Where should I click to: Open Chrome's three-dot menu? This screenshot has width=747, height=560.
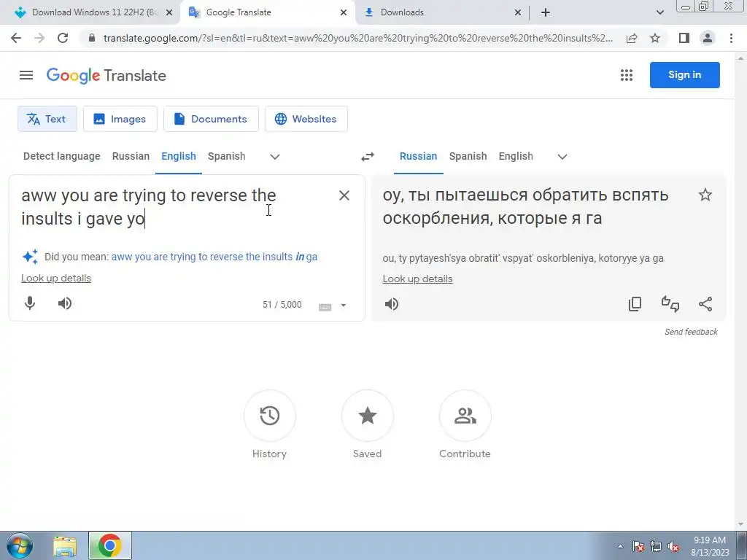731,38
